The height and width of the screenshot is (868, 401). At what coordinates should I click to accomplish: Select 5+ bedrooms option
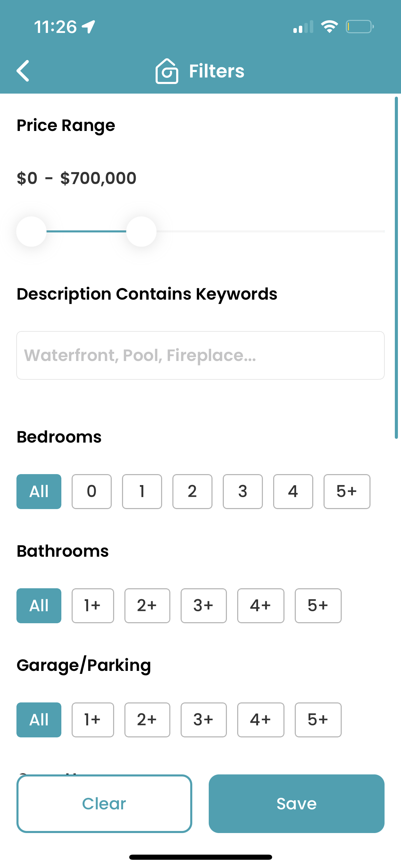(x=347, y=492)
